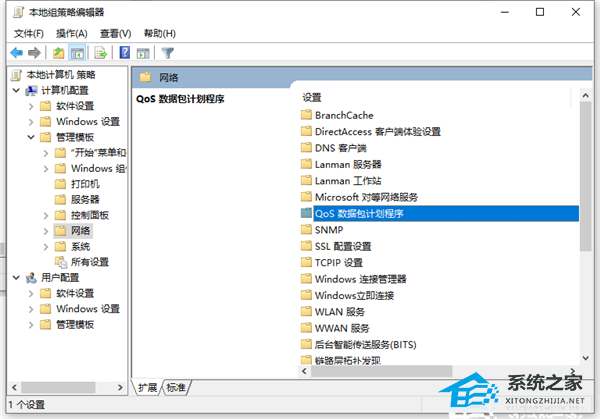Maximize the 本地组策略编辑器 window
The width and height of the screenshot is (600, 419).
click(540, 12)
